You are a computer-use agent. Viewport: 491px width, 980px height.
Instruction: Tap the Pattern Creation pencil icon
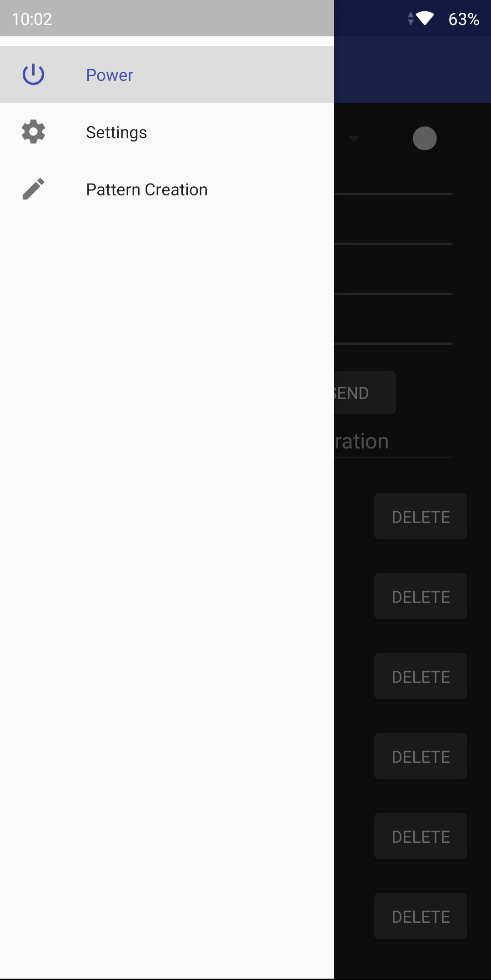(33, 189)
